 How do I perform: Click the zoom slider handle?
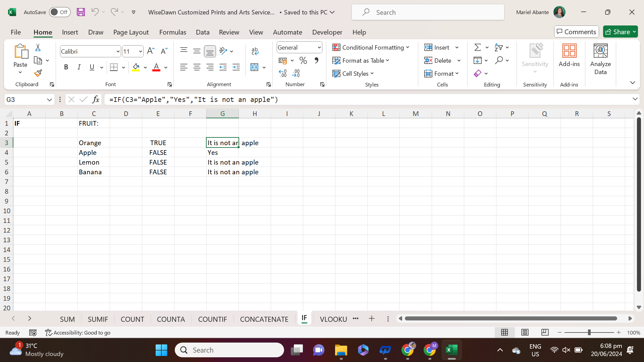[589, 333]
